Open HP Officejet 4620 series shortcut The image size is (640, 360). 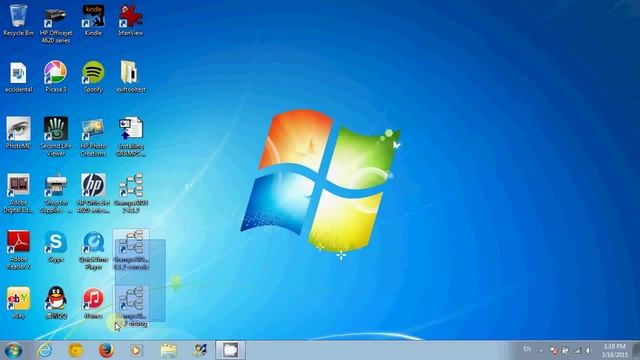coord(56,24)
